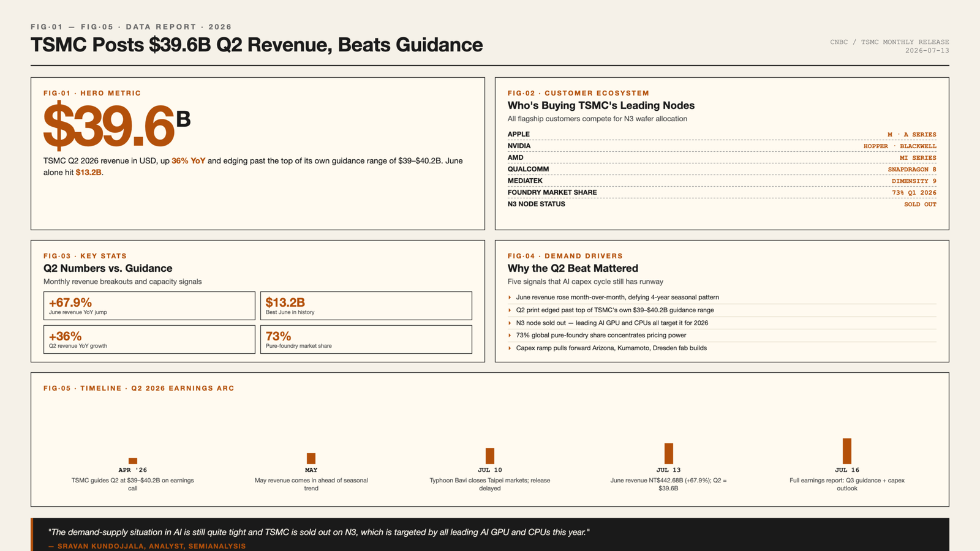Click the 'SOLD OUT' status value
Image resolution: width=980 pixels, height=551 pixels.
(x=920, y=204)
